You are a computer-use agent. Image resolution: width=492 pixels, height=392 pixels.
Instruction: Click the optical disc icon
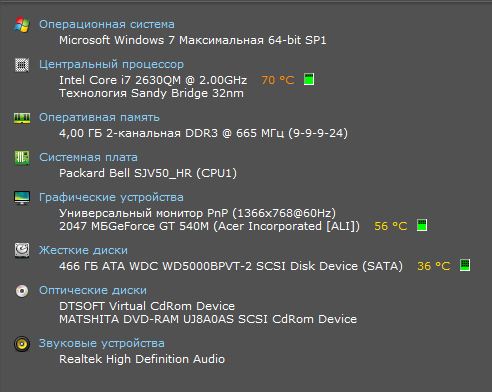point(22,291)
